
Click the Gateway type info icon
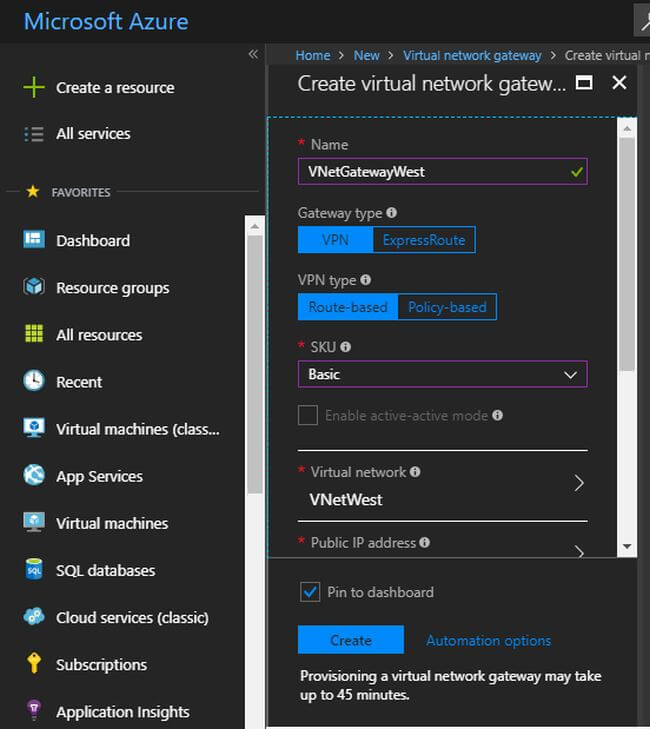[391, 212]
